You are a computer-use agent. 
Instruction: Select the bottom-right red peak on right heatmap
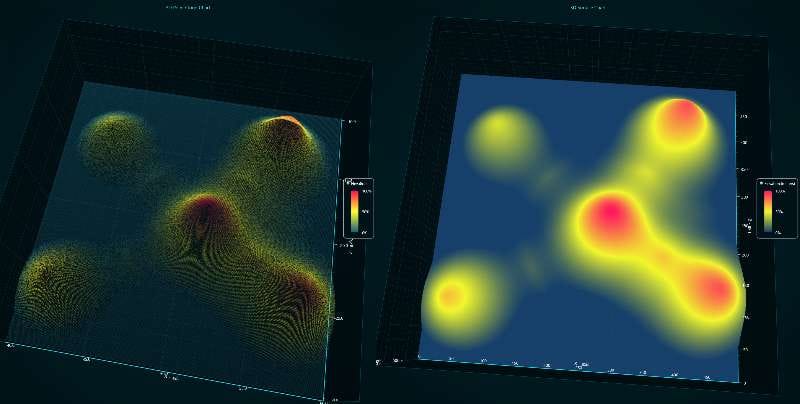(715, 291)
